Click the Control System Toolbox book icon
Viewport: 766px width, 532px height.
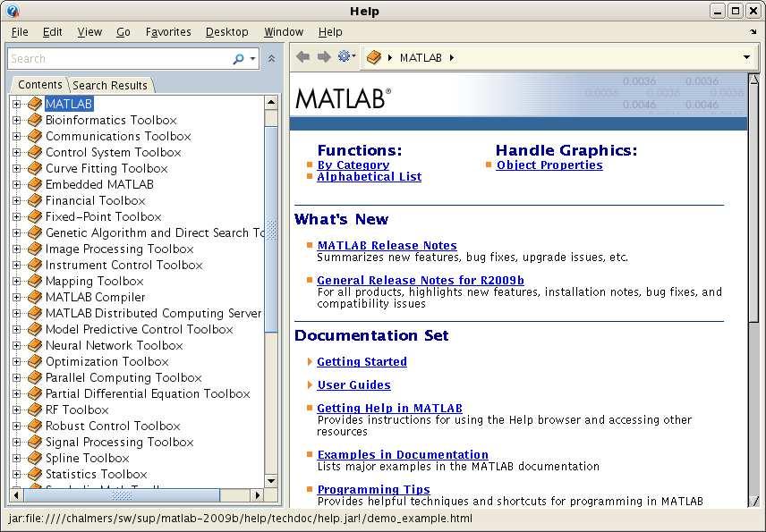point(35,152)
